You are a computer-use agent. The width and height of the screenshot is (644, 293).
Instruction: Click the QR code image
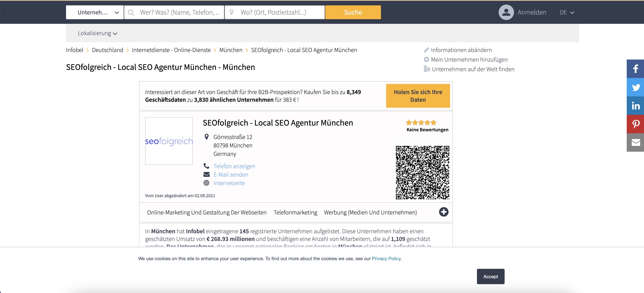click(x=422, y=173)
